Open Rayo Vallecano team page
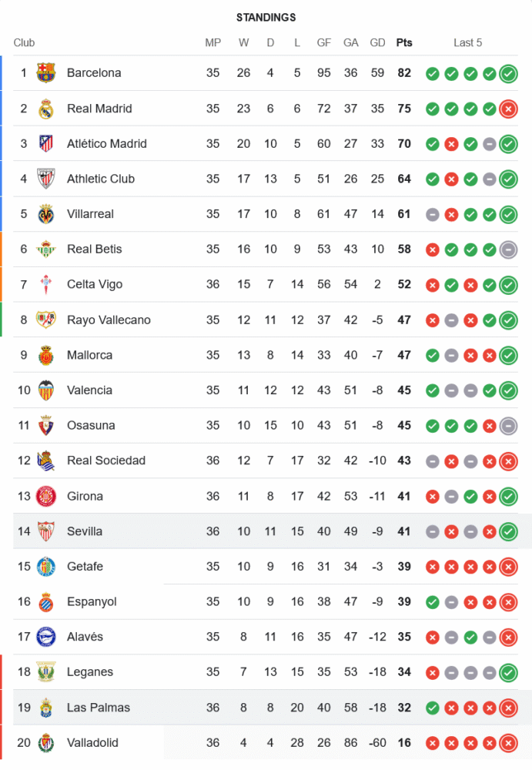This screenshot has height=770, width=532. pos(109,320)
